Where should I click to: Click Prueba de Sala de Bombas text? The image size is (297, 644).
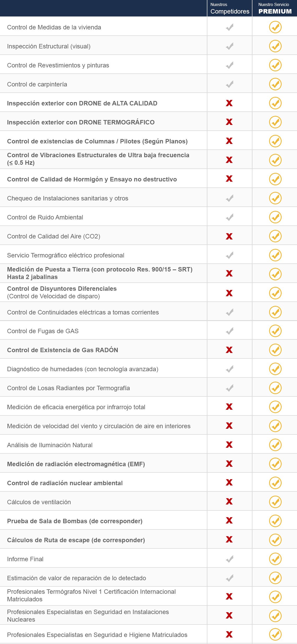pyautogui.click(x=75, y=521)
